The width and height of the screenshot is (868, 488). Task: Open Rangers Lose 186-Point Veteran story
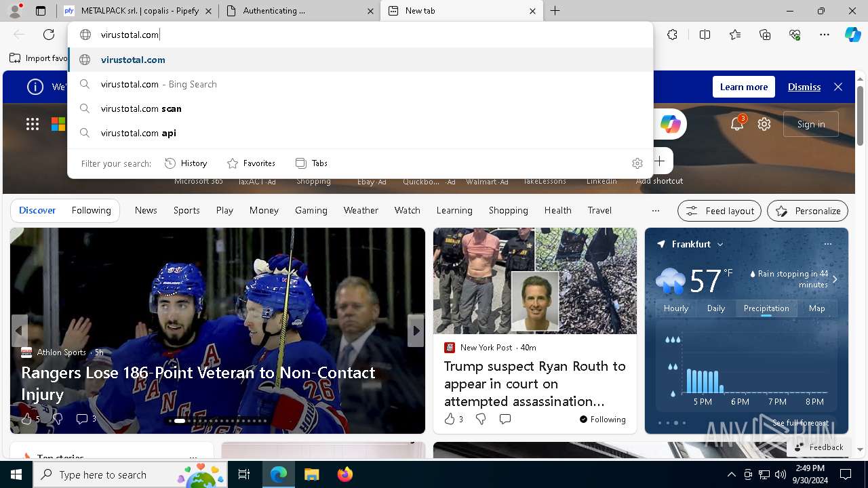point(198,383)
